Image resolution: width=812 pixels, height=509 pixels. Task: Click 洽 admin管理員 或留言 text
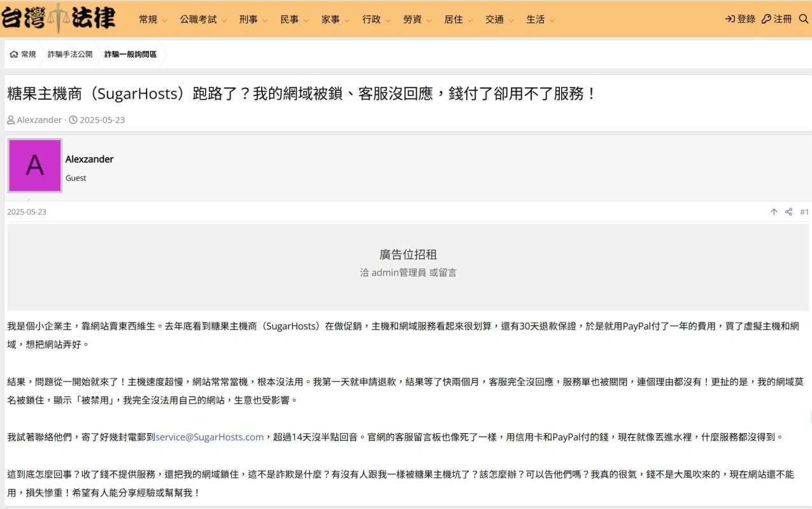tap(408, 272)
